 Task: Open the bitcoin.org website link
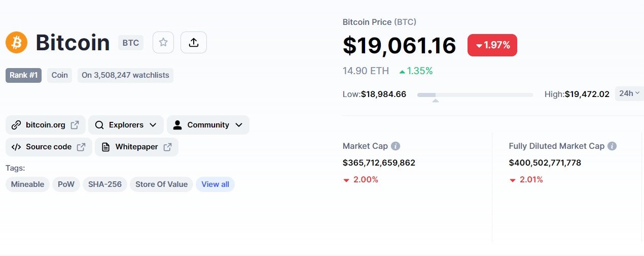(46, 125)
